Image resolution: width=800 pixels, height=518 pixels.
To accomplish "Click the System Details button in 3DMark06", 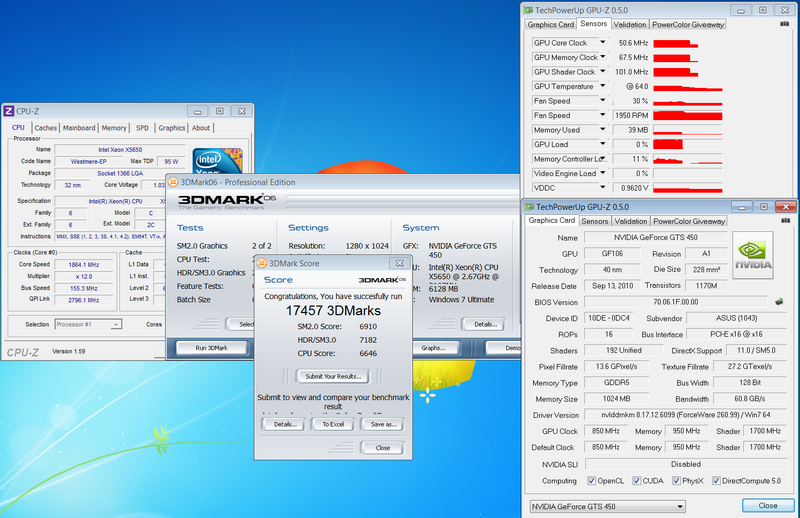I will (x=485, y=324).
